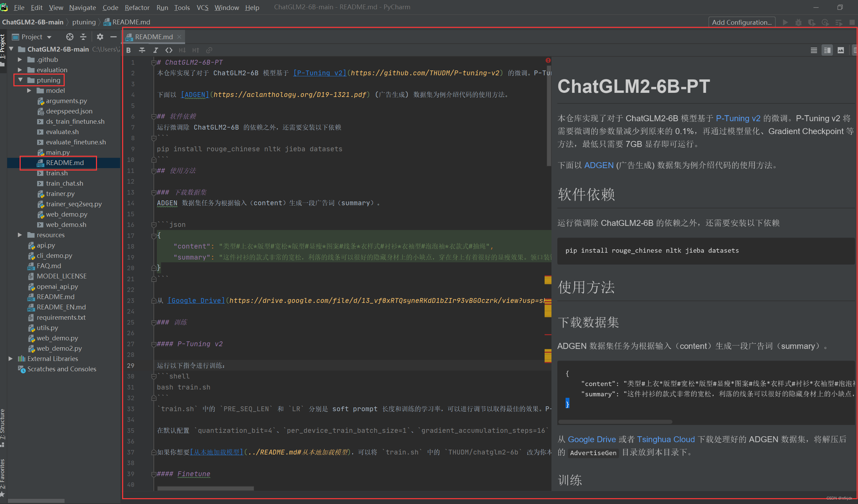Click the yellow warning marker near line 21
858x504 pixels.
(548, 280)
